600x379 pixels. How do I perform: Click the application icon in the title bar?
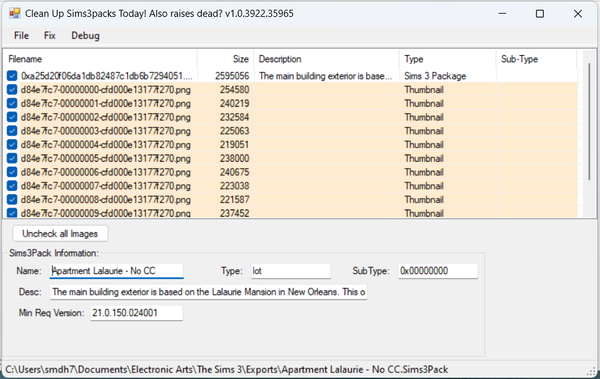15,14
